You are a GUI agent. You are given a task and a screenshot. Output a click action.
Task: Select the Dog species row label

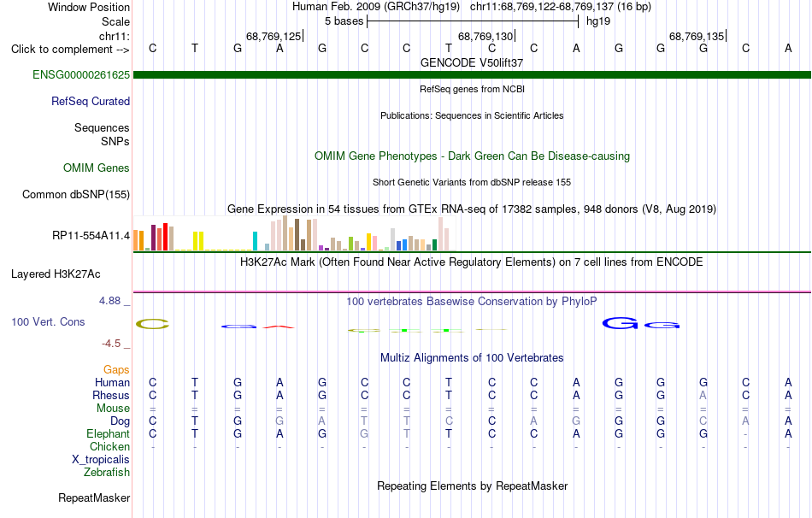click(x=120, y=421)
